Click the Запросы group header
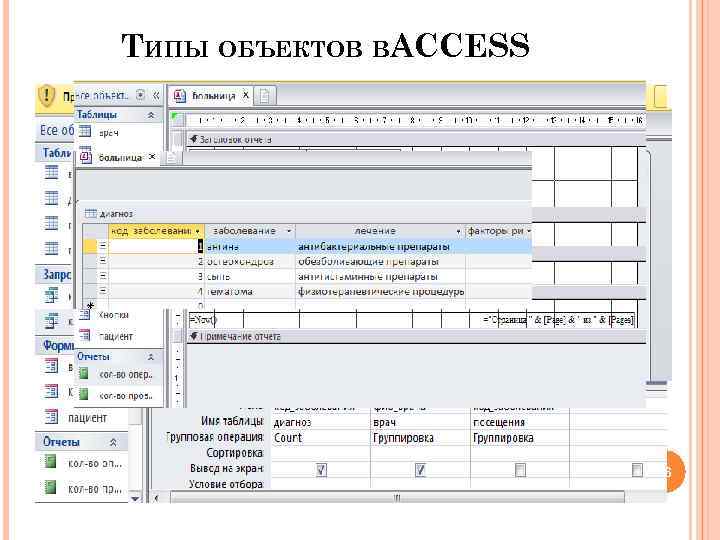The height and width of the screenshot is (540, 720). coord(54,275)
